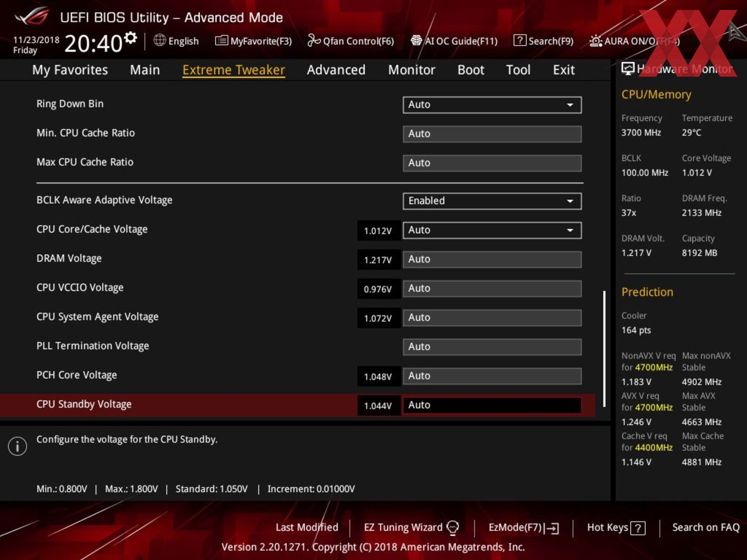Open BCLK Aware Adaptive Voltage dropdown

[492, 201]
